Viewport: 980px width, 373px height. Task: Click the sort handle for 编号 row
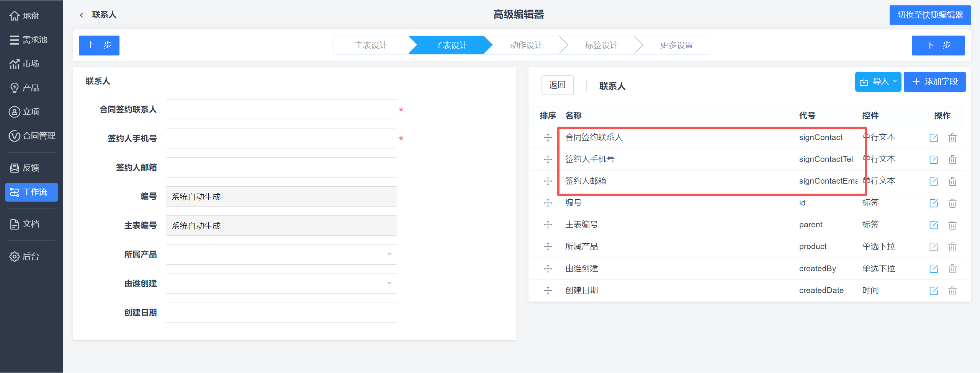(x=548, y=203)
